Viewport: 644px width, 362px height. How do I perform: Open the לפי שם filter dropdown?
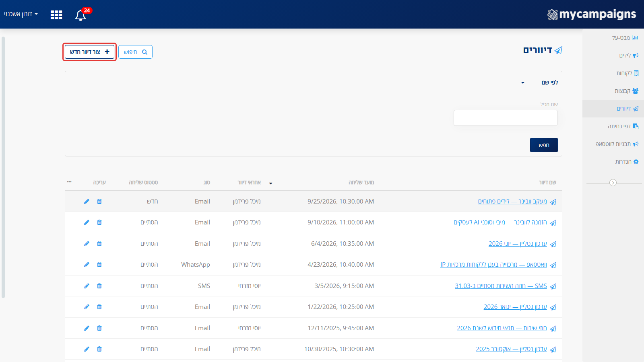click(539, 82)
